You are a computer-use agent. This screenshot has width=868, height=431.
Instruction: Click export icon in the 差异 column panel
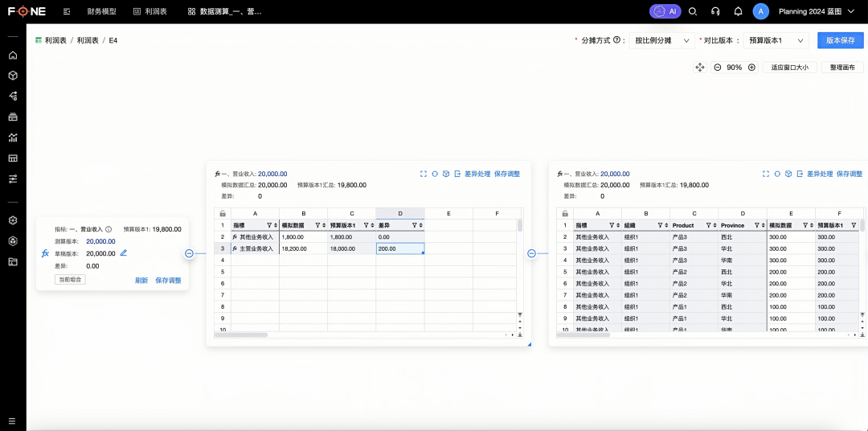[457, 174]
